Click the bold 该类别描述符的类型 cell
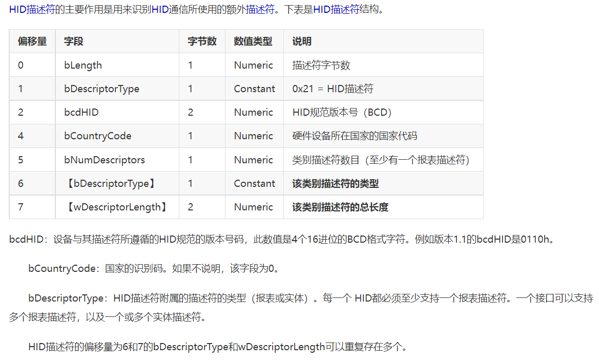 pyautogui.click(x=336, y=183)
